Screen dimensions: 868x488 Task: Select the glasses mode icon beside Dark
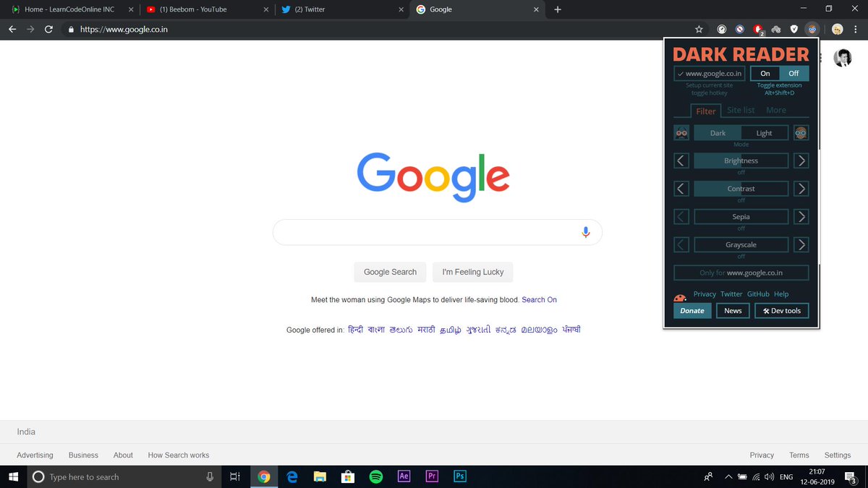(681, 132)
